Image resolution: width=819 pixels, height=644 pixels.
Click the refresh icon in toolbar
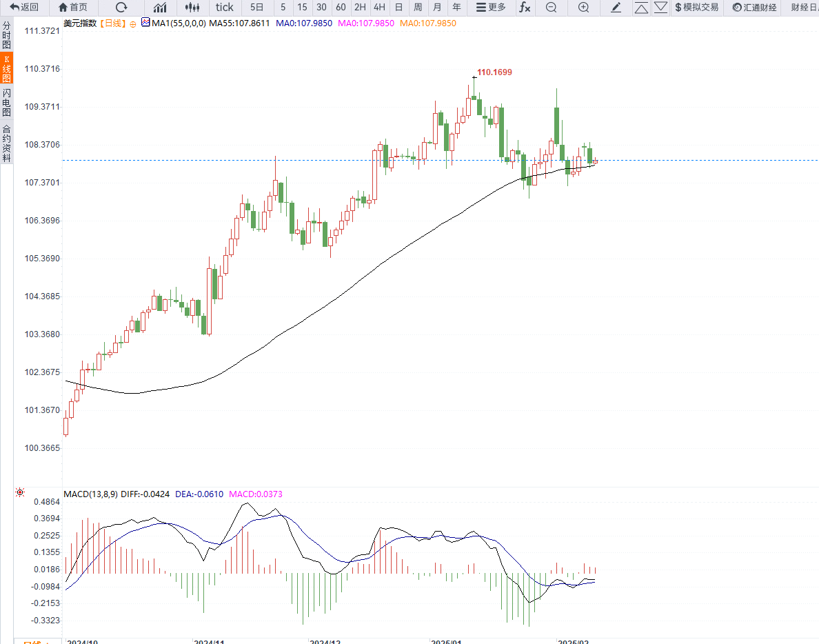pos(121,8)
